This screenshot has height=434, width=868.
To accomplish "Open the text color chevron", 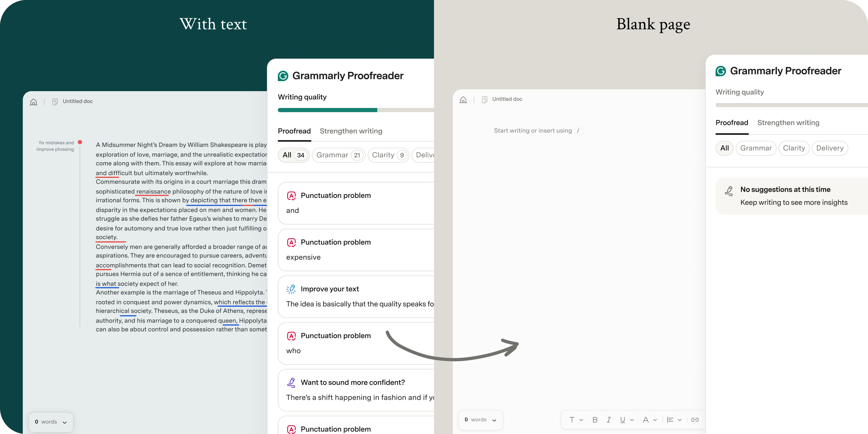I will pos(655,420).
